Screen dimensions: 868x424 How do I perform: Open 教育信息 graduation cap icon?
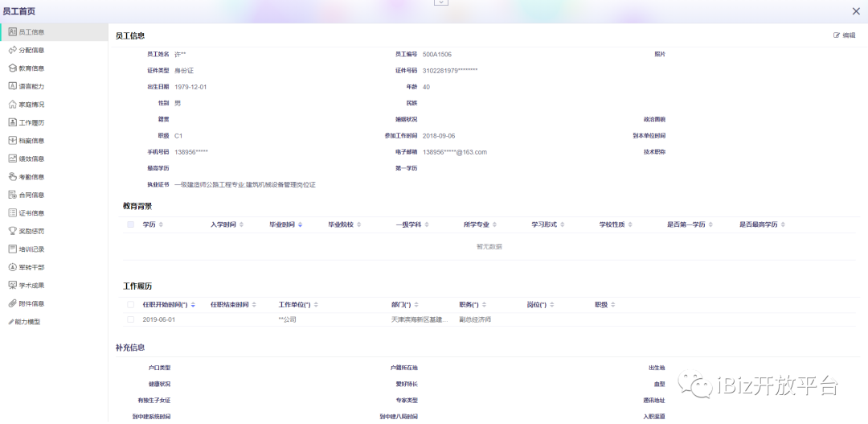[13, 68]
